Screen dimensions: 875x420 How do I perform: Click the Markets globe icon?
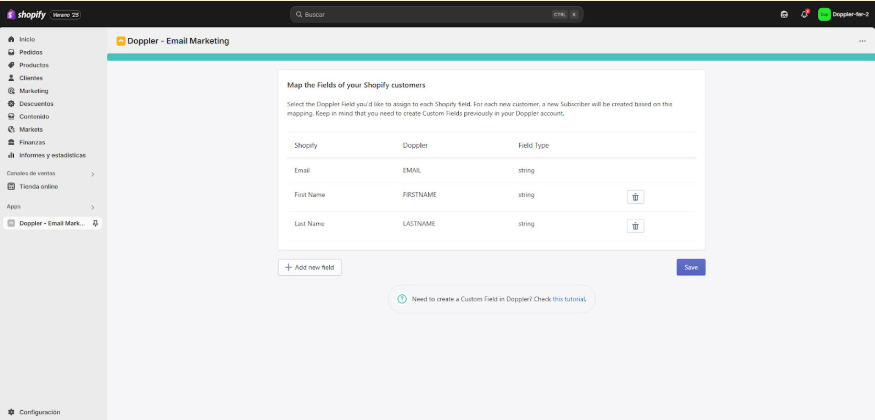11,129
